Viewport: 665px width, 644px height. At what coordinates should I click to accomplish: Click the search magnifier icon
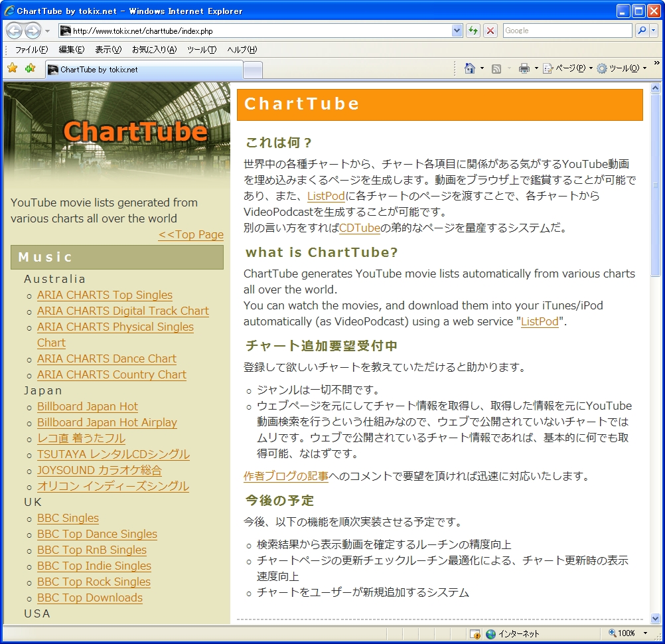pos(642,31)
